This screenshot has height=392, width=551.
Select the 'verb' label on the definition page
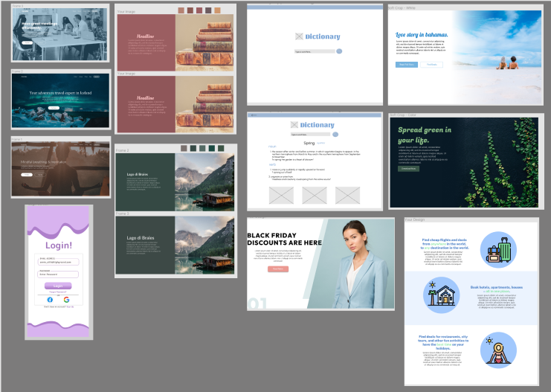click(x=272, y=164)
